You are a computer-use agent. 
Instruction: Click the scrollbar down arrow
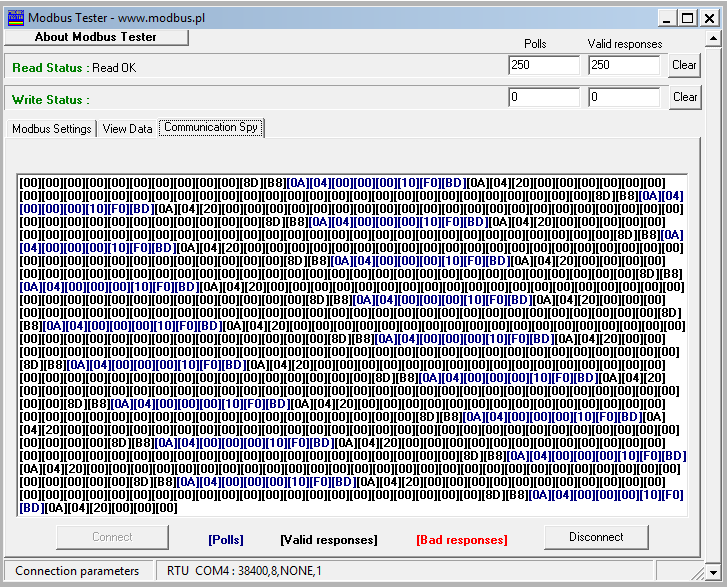tap(713, 572)
